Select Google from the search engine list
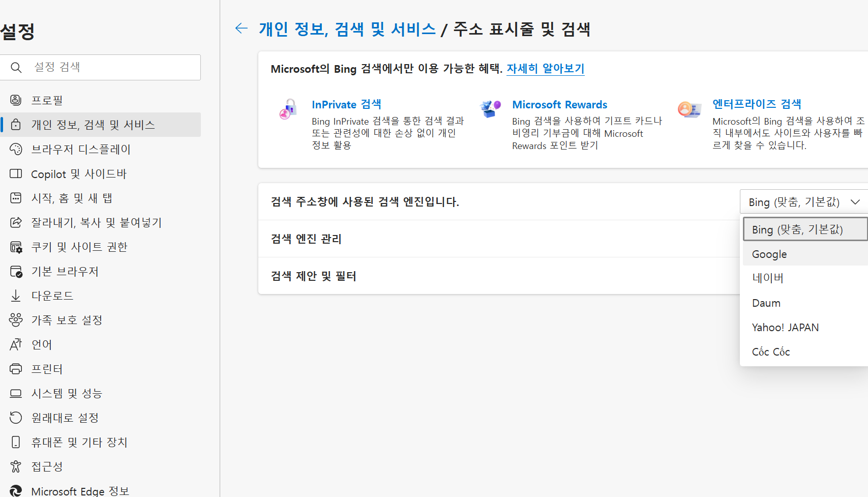This screenshot has height=497, width=868. (x=805, y=254)
